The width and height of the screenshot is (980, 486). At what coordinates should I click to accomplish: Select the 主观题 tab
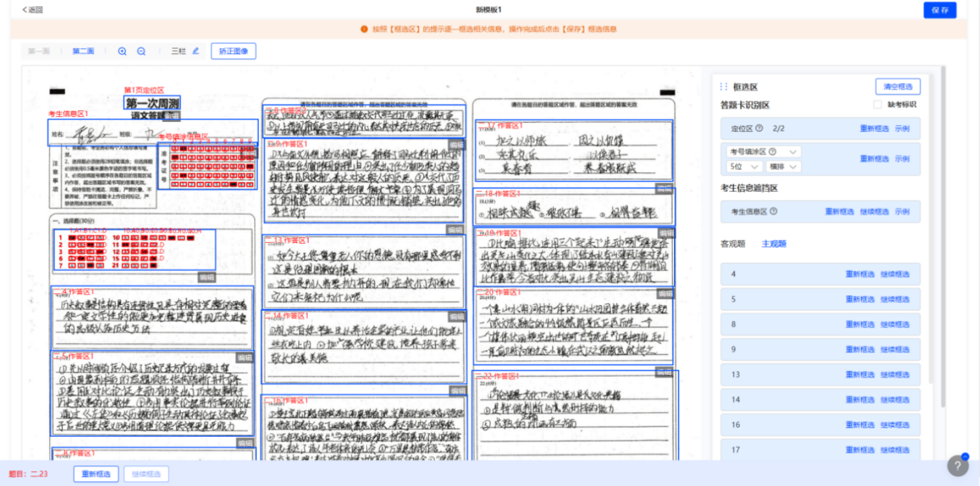774,244
